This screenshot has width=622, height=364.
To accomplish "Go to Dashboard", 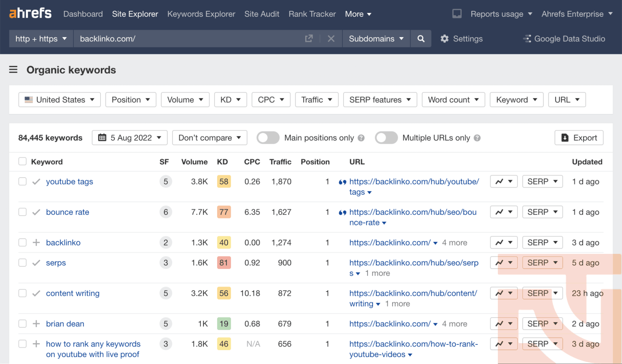I will click(x=83, y=14).
